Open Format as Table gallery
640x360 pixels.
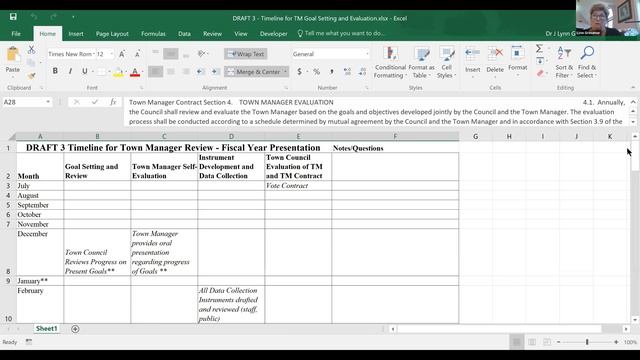pos(421,62)
